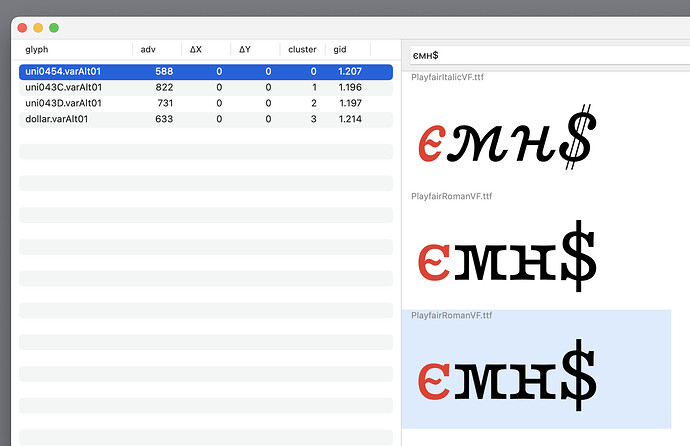Sort by the adv column header
The height and width of the screenshot is (446, 690).
click(148, 49)
